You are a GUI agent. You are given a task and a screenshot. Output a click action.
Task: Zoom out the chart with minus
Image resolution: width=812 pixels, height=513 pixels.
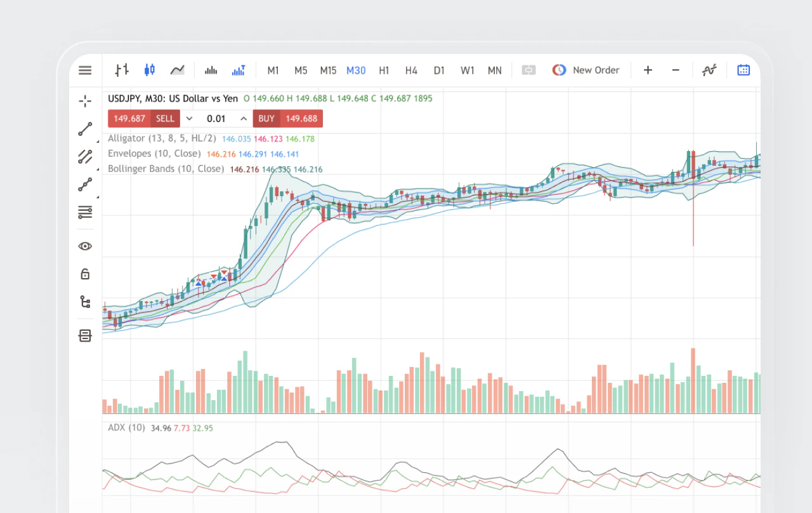point(676,70)
